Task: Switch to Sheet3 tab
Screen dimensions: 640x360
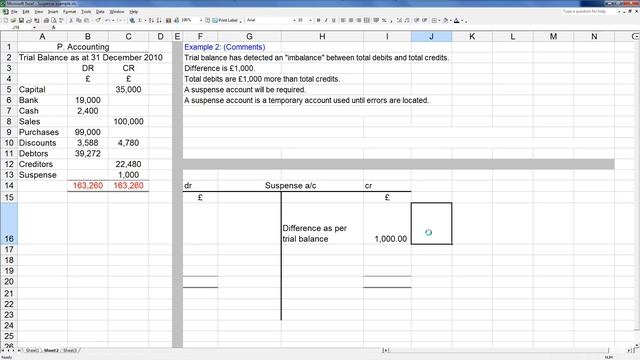Action: tap(70, 350)
